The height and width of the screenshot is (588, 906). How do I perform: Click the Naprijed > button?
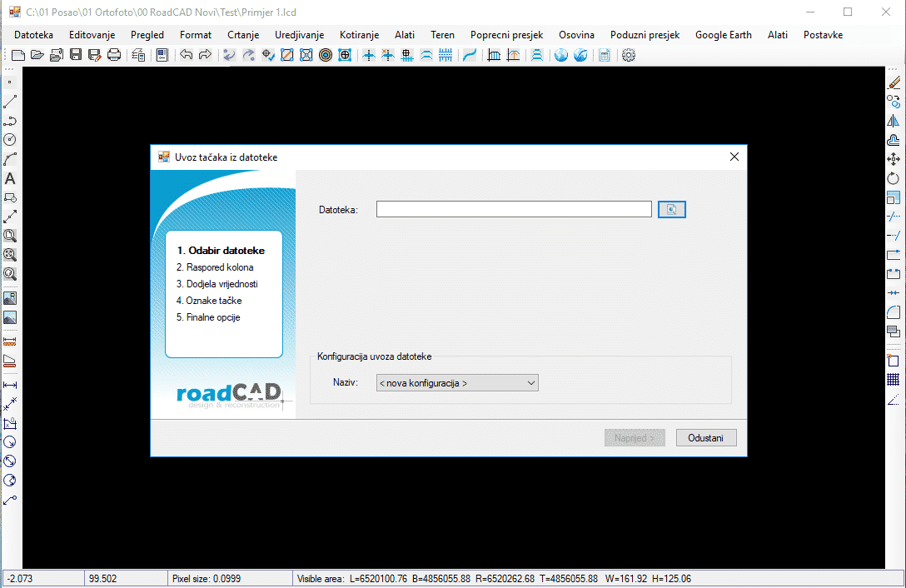point(635,438)
